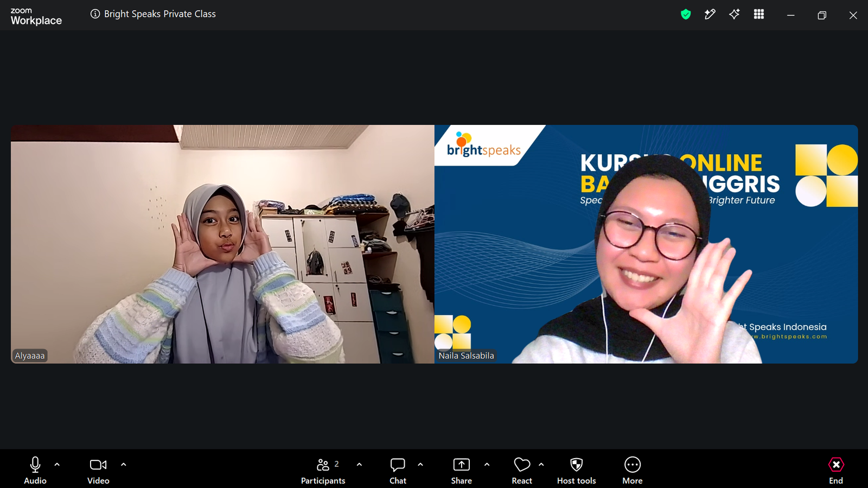The width and height of the screenshot is (868, 488).
Task: Open the annotation pen icon in the title bar
Action: pyautogui.click(x=710, y=15)
